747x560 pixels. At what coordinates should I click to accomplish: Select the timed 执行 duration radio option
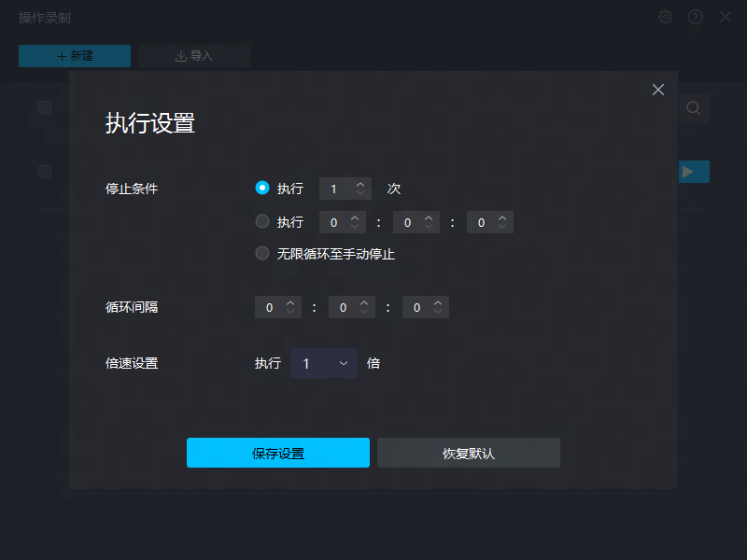[262, 221]
